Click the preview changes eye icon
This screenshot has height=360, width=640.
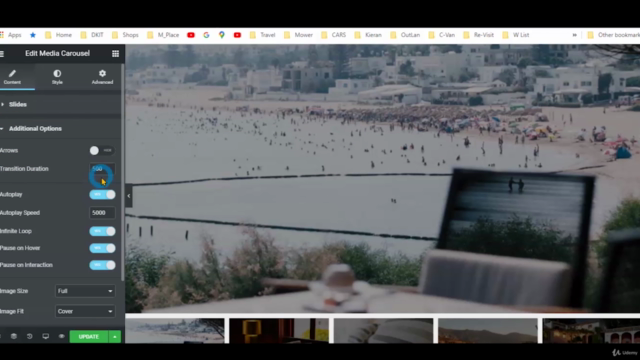pos(61,336)
